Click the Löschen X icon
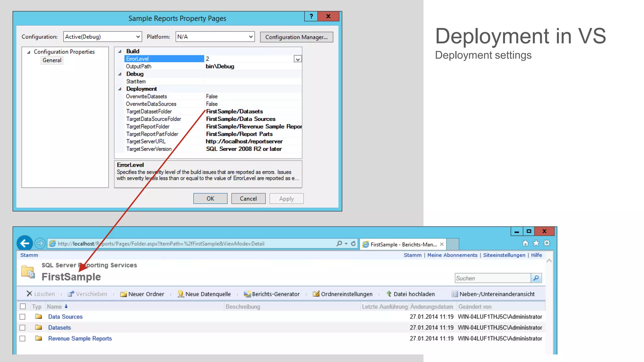Viewport: 644px width, 362px height. click(x=29, y=293)
